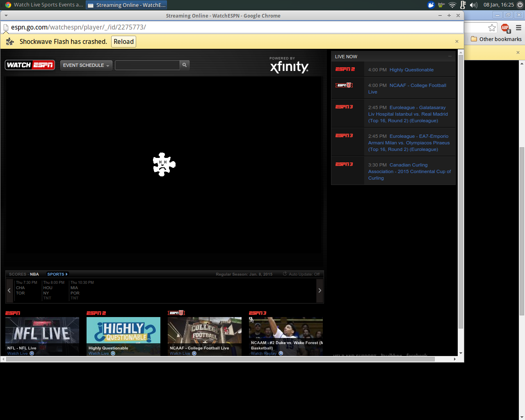
Task: Click Watch Live link under NFL Live
Action: pyautogui.click(x=18, y=354)
